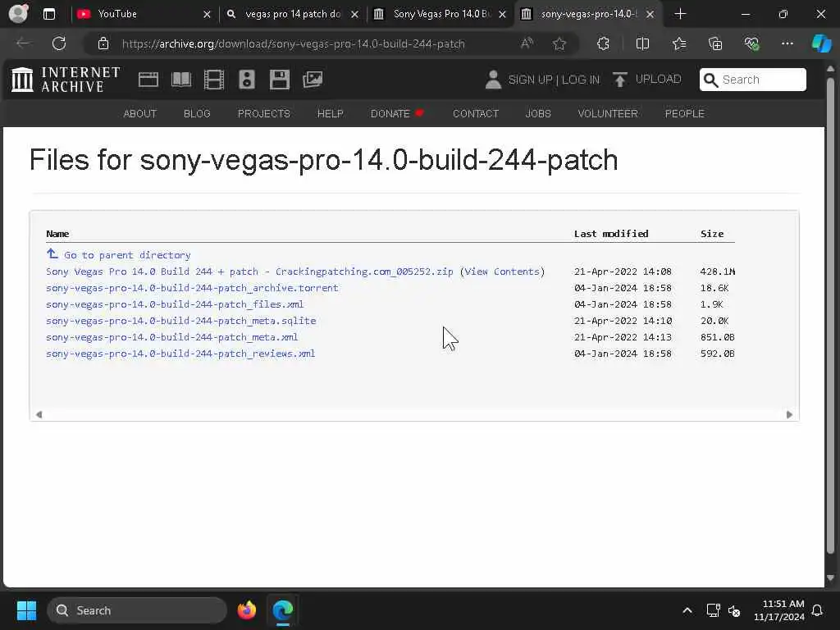Click LOG IN link
The height and width of the screenshot is (630, 840).
581,80
